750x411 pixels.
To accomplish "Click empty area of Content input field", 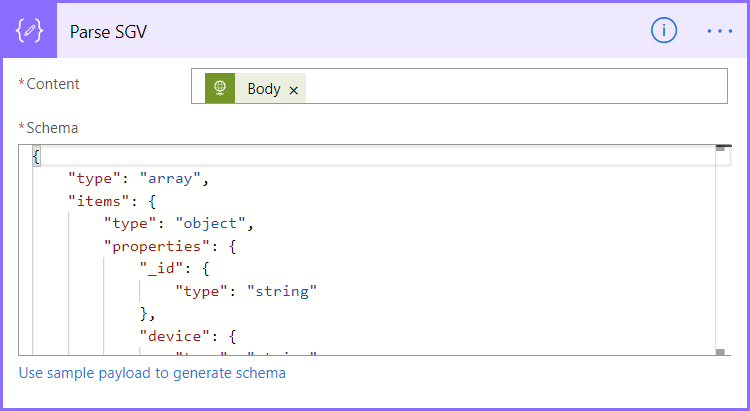I will [510, 87].
